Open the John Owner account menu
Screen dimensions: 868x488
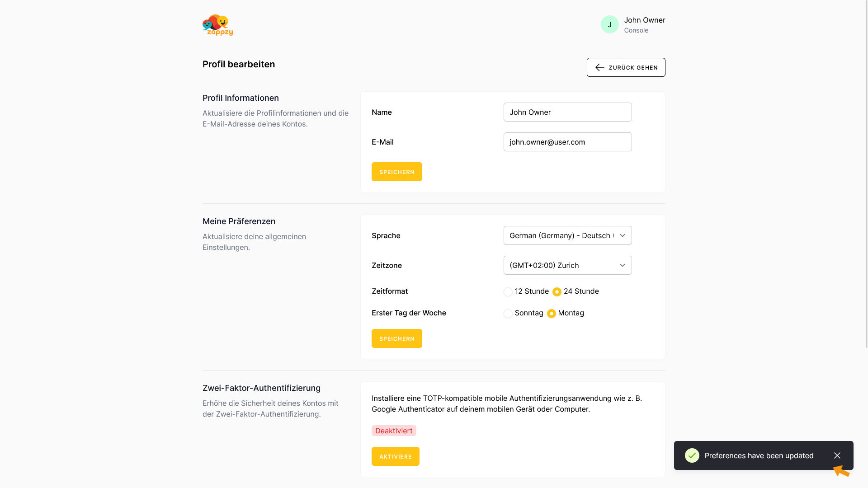(644, 24)
